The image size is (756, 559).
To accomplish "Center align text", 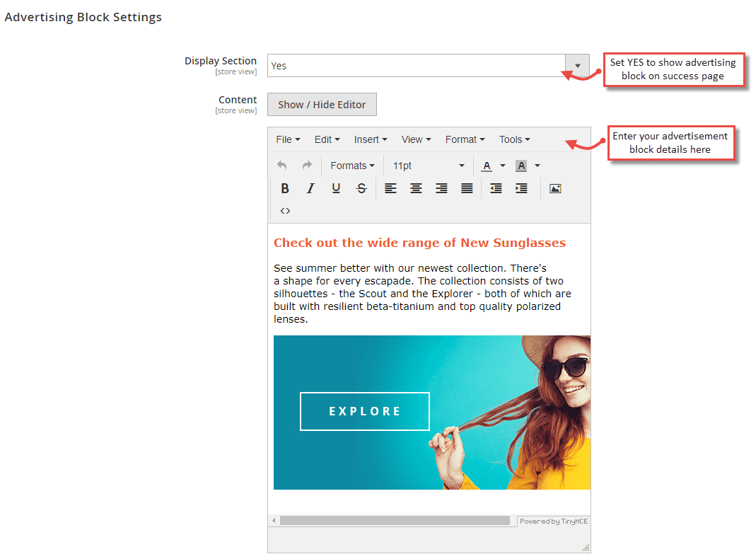I will coord(416,189).
